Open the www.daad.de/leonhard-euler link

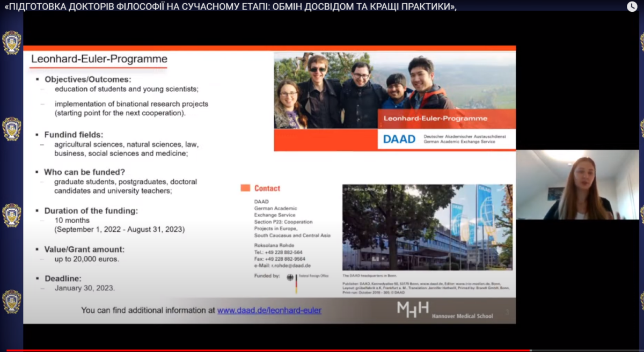269,310
